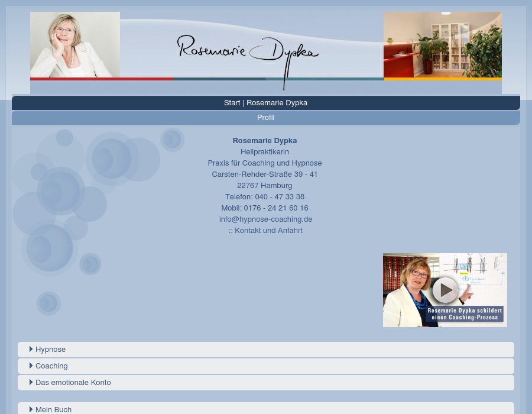Click the red stripe under the header

102,79
